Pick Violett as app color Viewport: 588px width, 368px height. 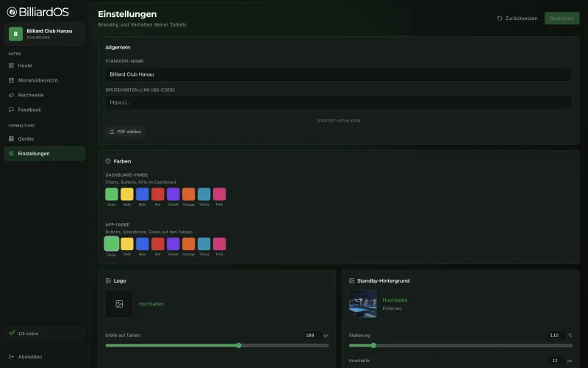point(173,244)
